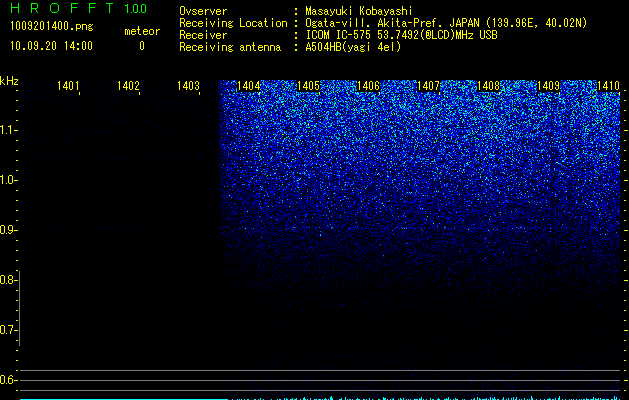629x400 pixels.
Task: Click the 1.0 kHz axis label
Action: pyautogui.click(x=8, y=180)
